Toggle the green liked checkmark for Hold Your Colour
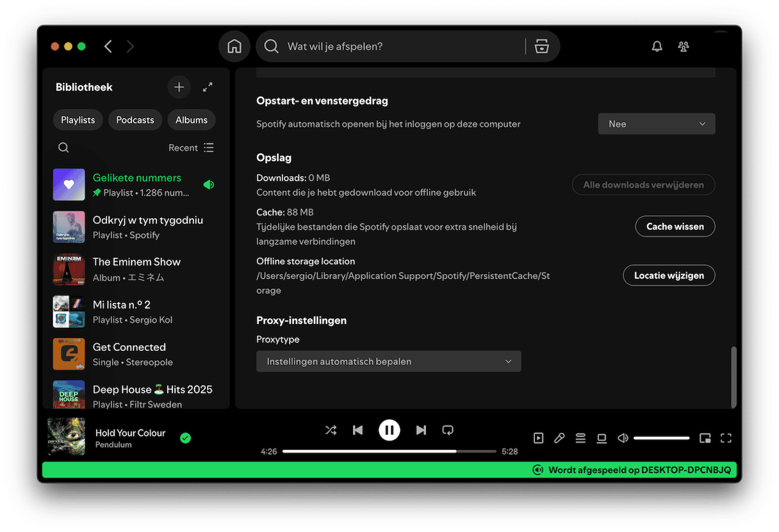 click(185, 438)
